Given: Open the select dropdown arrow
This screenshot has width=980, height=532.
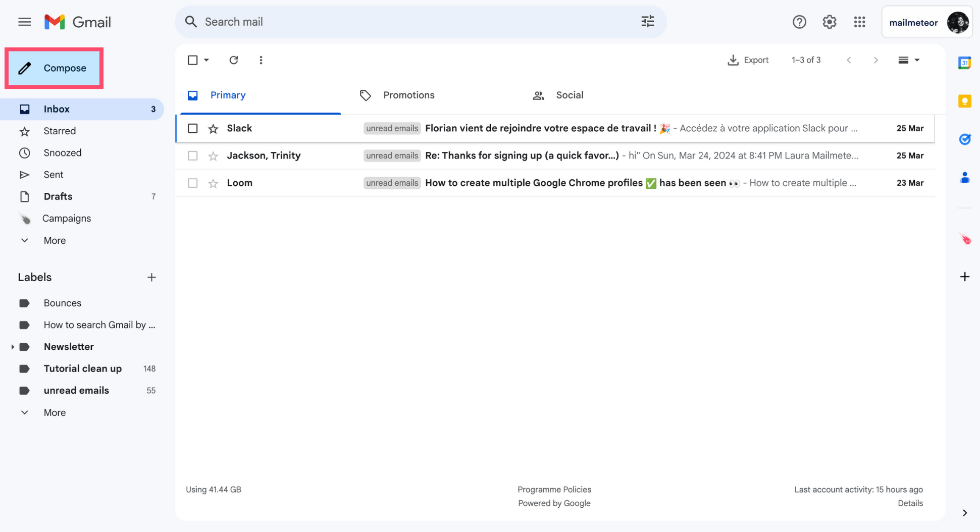Looking at the screenshot, I should (x=206, y=60).
